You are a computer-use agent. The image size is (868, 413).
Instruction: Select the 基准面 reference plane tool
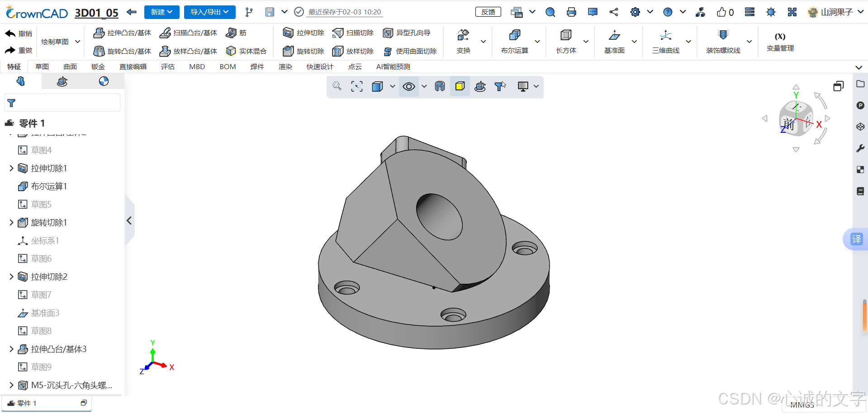[x=614, y=42]
